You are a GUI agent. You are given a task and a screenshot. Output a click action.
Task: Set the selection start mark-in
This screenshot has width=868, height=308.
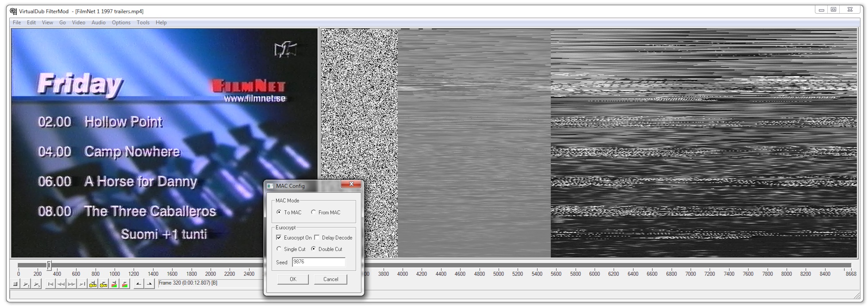coord(138,284)
